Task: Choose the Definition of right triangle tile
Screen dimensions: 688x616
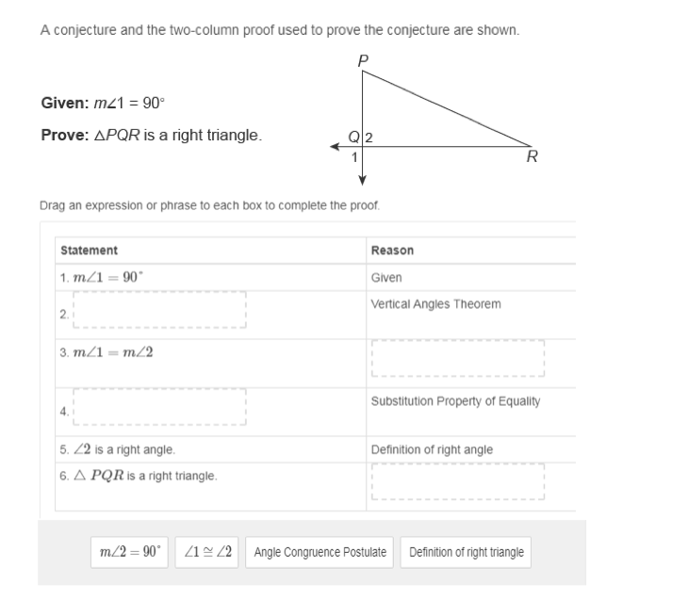Action: [466, 552]
